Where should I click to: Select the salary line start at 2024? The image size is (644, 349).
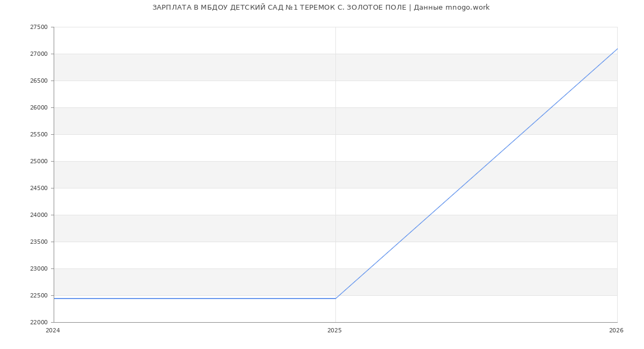coord(54,299)
